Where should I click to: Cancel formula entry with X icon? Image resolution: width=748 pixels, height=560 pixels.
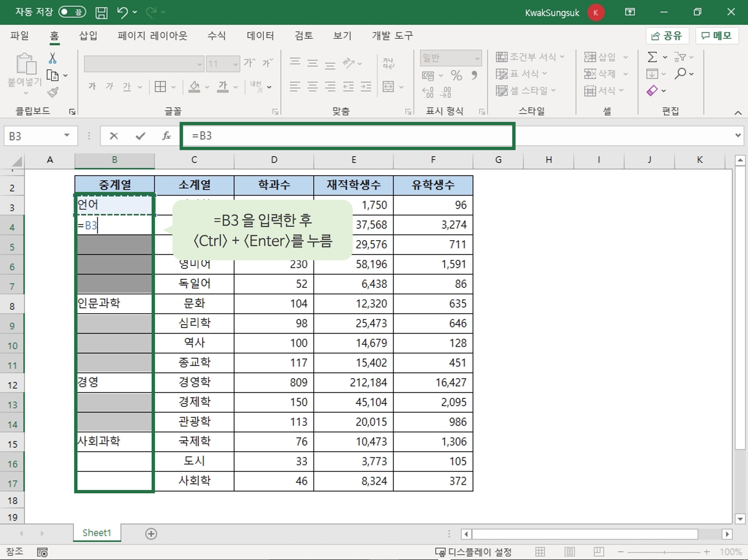click(x=114, y=136)
